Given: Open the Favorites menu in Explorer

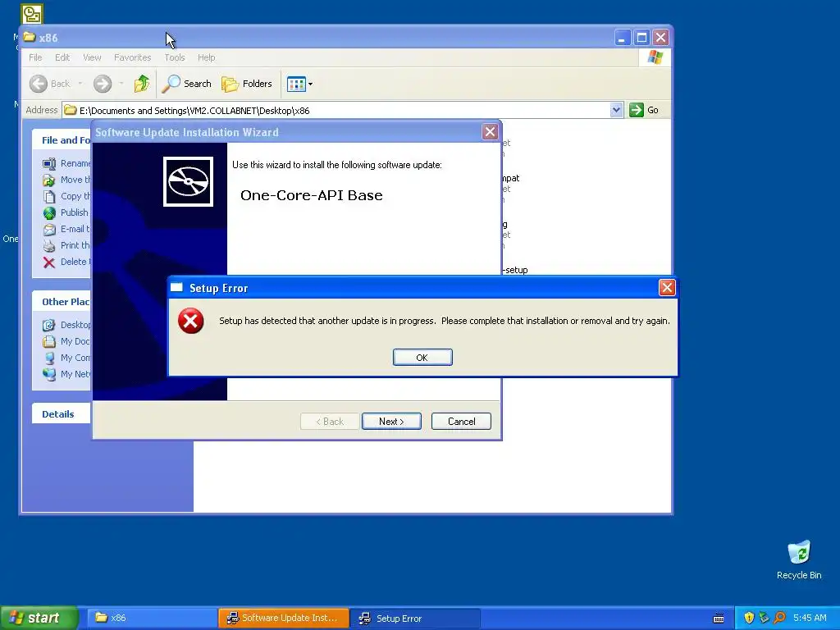Looking at the screenshot, I should click(x=132, y=57).
